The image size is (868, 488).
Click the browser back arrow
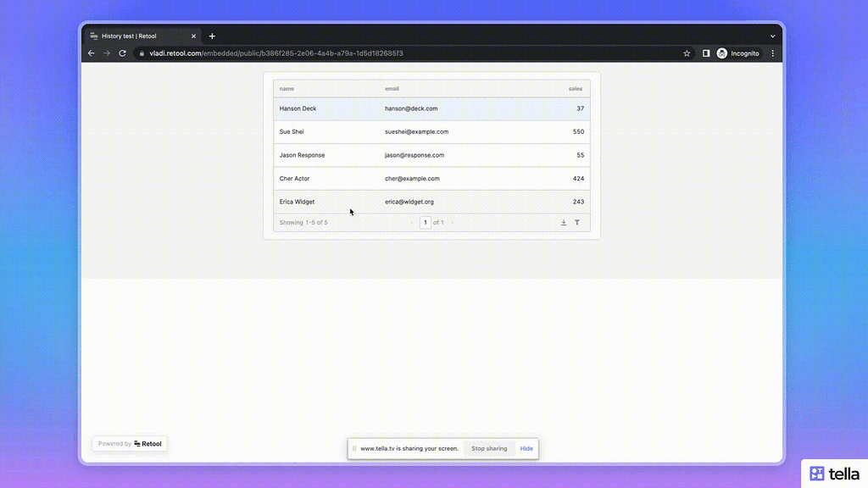[91, 53]
